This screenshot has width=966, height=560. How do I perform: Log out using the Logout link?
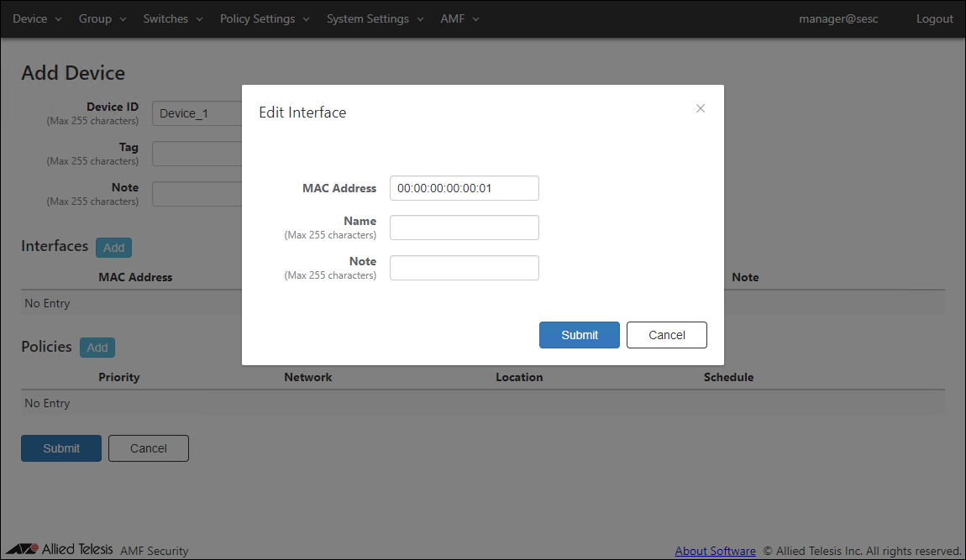(x=934, y=18)
